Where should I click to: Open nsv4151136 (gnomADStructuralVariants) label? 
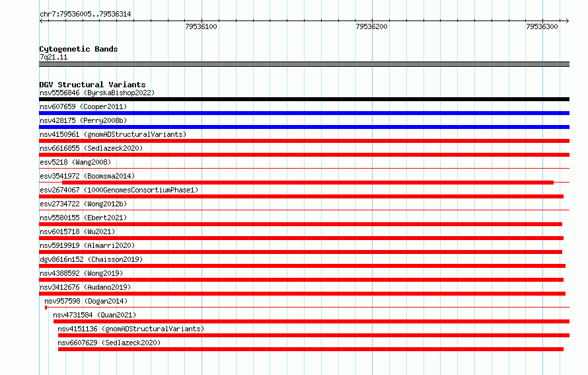tap(131, 329)
